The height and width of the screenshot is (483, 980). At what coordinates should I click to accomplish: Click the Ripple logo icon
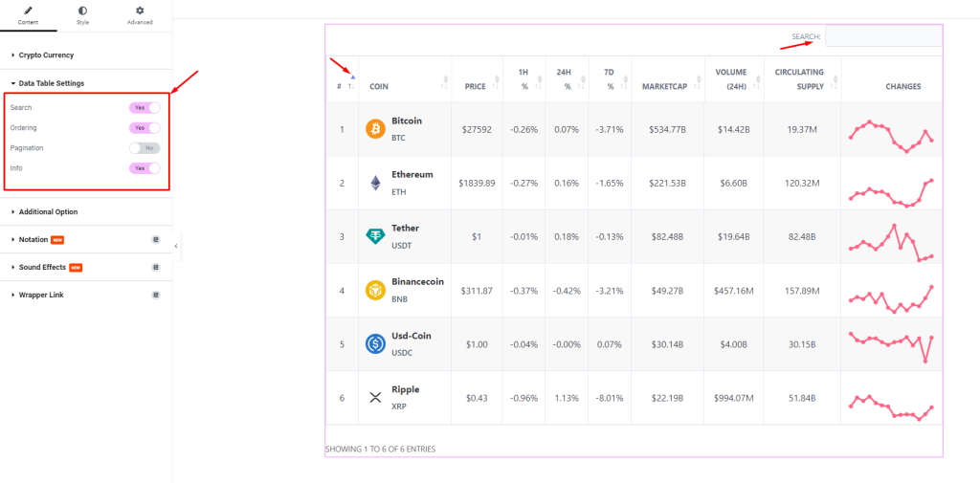pyautogui.click(x=375, y=397)
